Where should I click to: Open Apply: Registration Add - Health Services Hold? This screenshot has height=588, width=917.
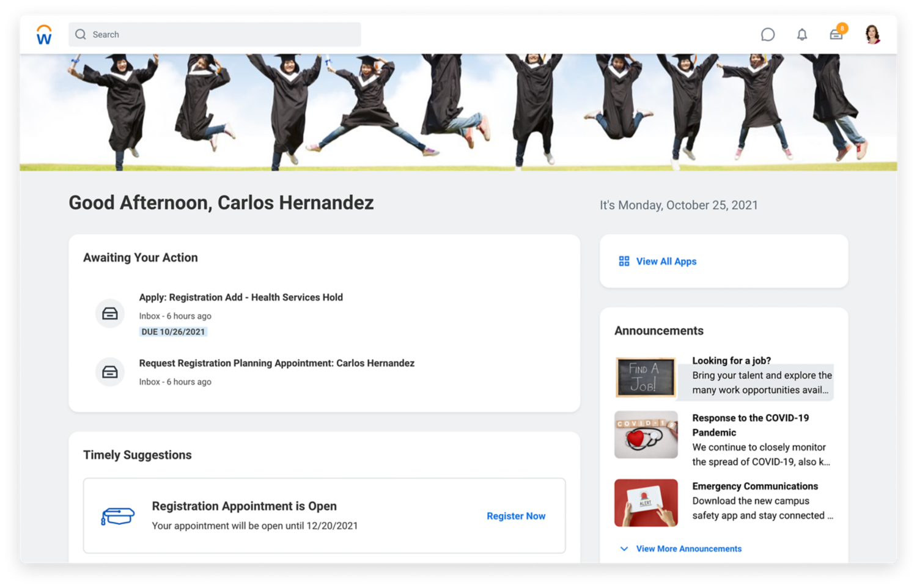[240, 298]
